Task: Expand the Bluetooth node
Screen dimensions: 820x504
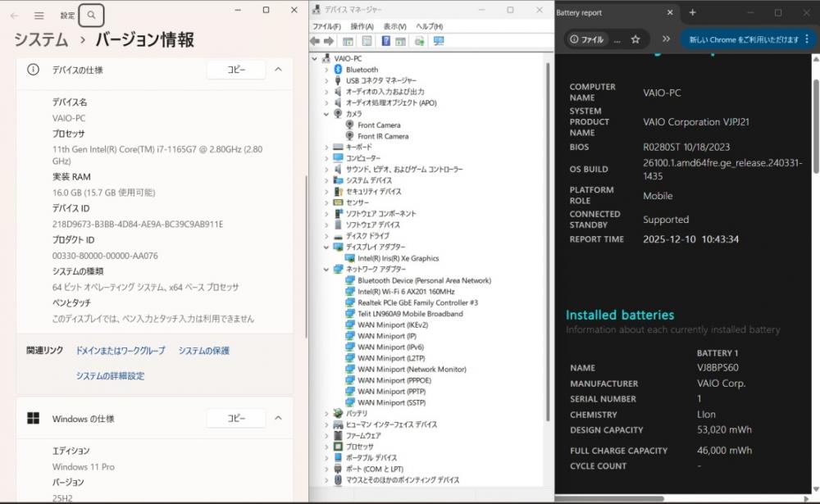Action: 326,70
